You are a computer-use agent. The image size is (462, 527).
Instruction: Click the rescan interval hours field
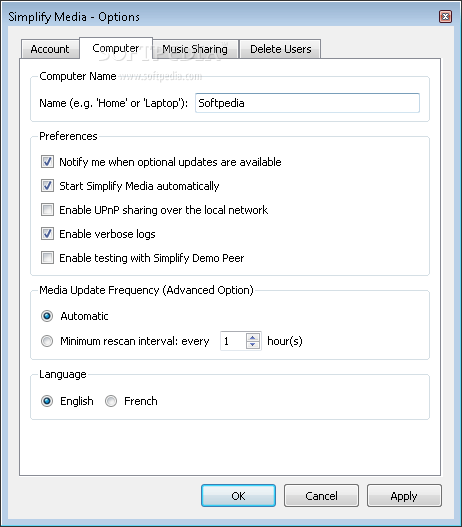233,341
